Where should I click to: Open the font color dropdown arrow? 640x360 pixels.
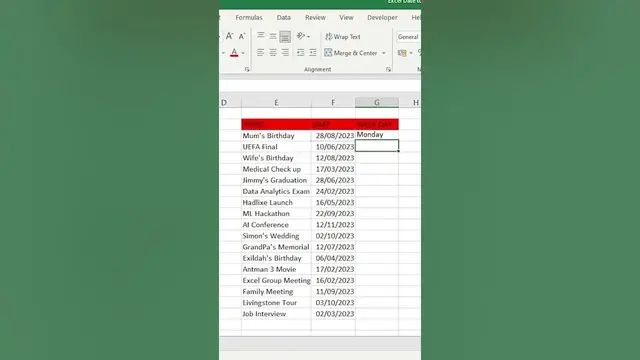[243, 53]
